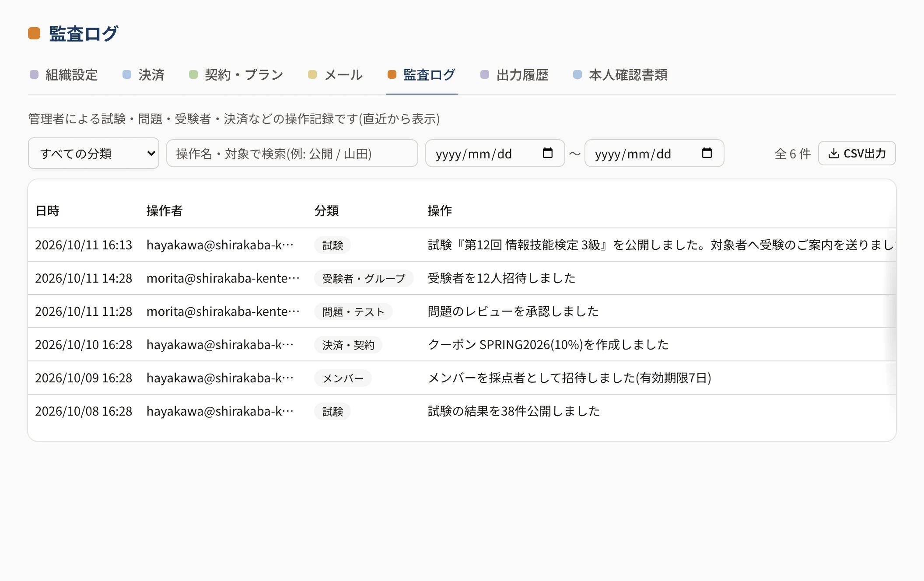
Task: Click the クーポン SPRING2026 operation entry
Action: tap(548, 345)
